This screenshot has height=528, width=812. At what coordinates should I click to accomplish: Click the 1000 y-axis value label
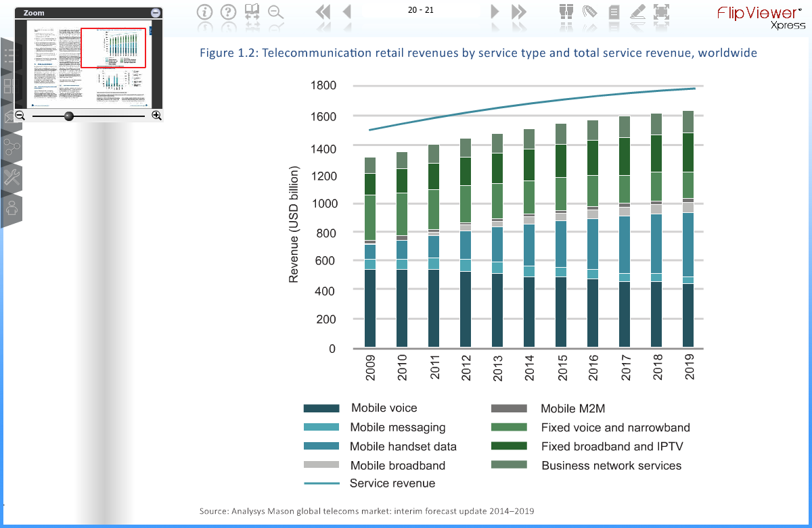323,203
